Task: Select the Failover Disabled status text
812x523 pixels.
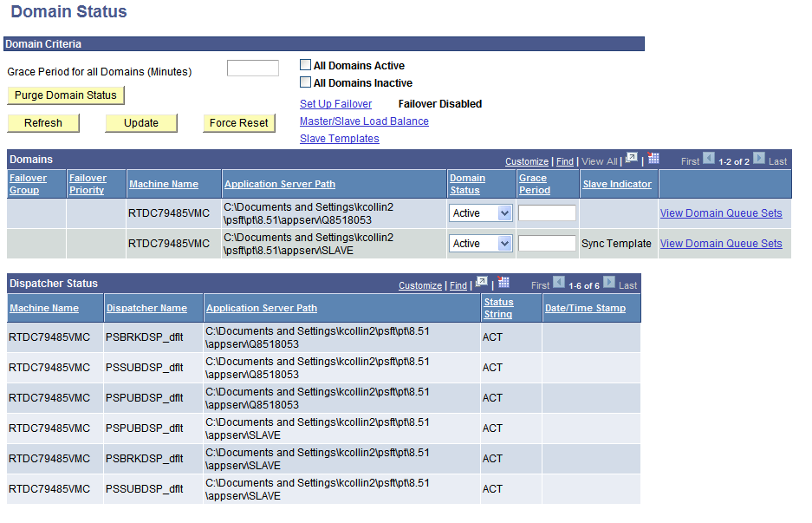Action: pos(440,104)
